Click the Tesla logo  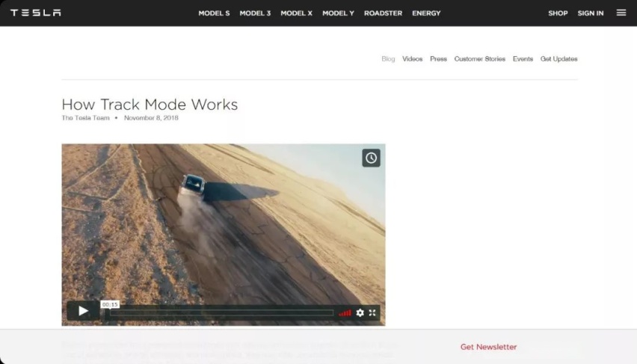36,13
